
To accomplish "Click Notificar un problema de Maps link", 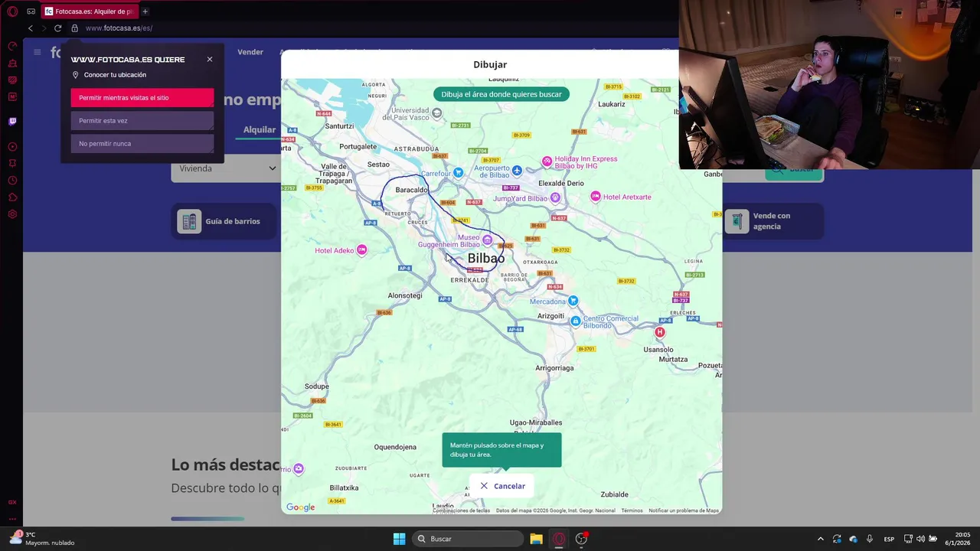I will tap(684, 510).
